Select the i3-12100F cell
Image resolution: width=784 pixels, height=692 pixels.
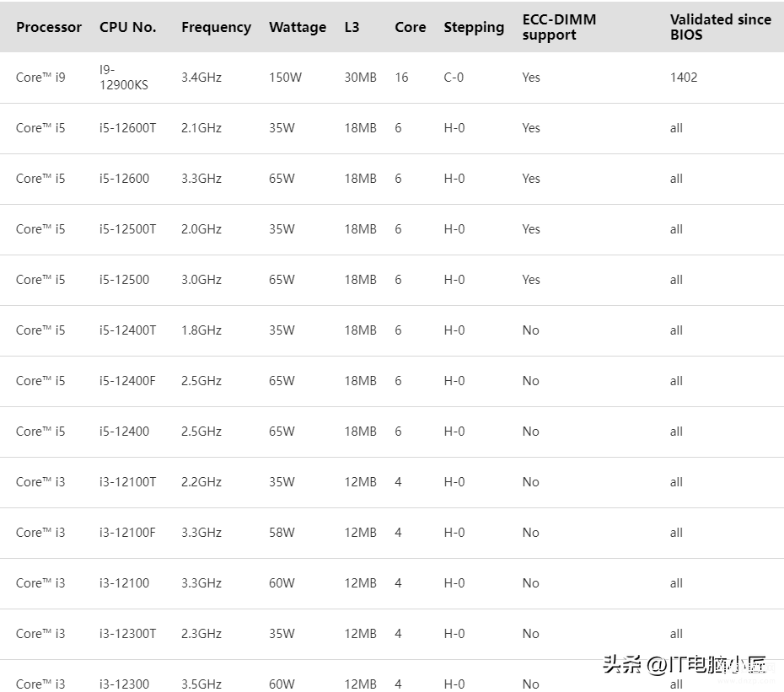127,532
